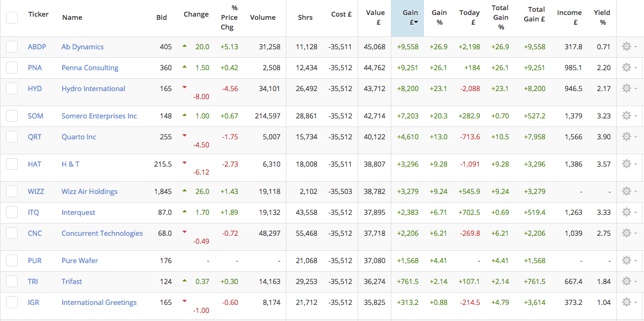Image resolution: width=644 pixels, height=321 pixels.
Task: Select the total gain value +7,958
Action: click(534, 137)
